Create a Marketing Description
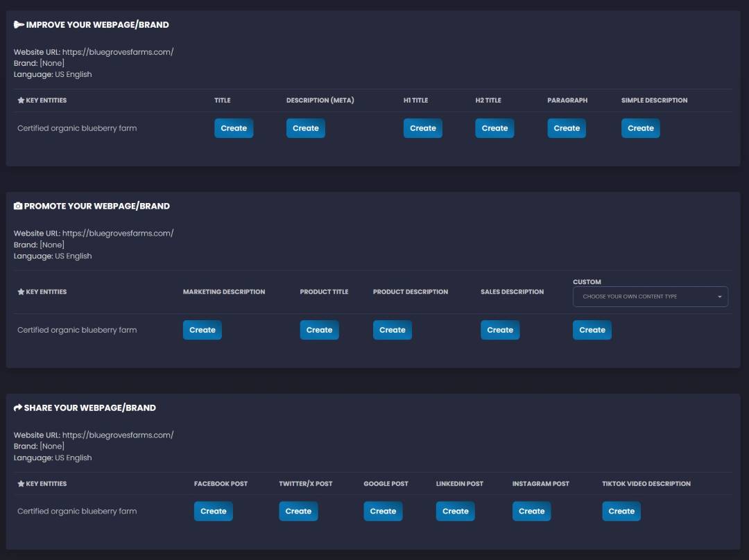Screen dimensions: 749x560 pos(202,330)
